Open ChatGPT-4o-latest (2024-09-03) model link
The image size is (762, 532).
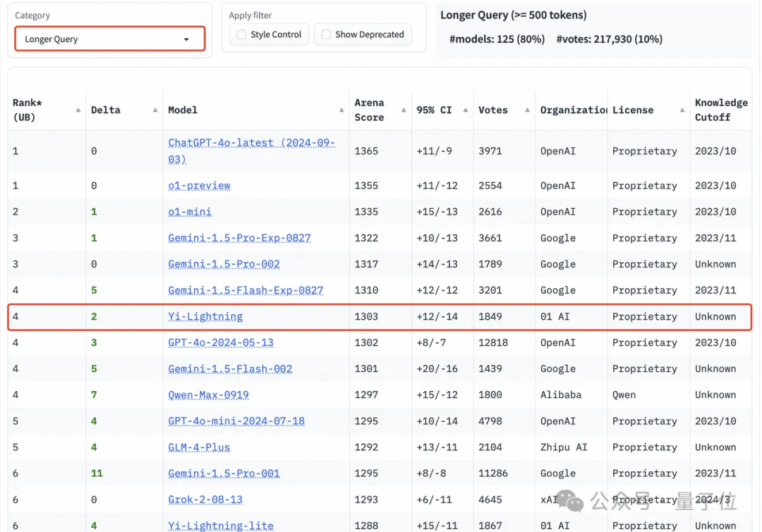tap(251, 151)
